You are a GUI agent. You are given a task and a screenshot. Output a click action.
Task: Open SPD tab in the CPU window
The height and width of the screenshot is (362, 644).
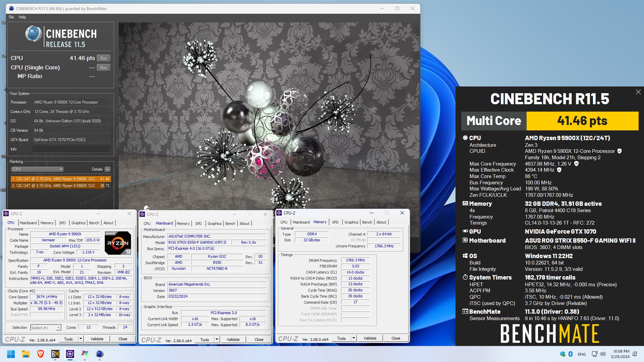pos(62,223)
